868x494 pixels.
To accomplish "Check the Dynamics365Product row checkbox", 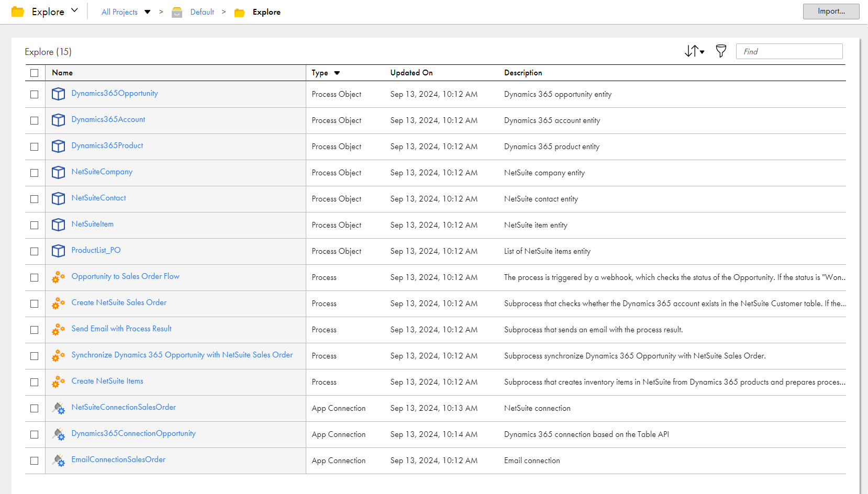I will tap(35, 147).
